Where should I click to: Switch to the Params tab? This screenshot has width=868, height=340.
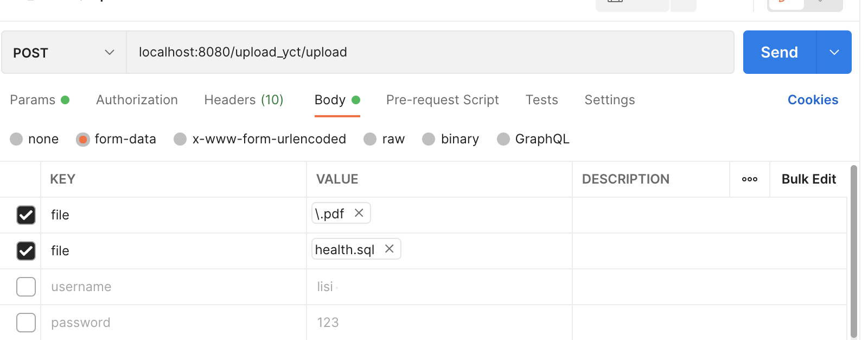tap(33, 100)
